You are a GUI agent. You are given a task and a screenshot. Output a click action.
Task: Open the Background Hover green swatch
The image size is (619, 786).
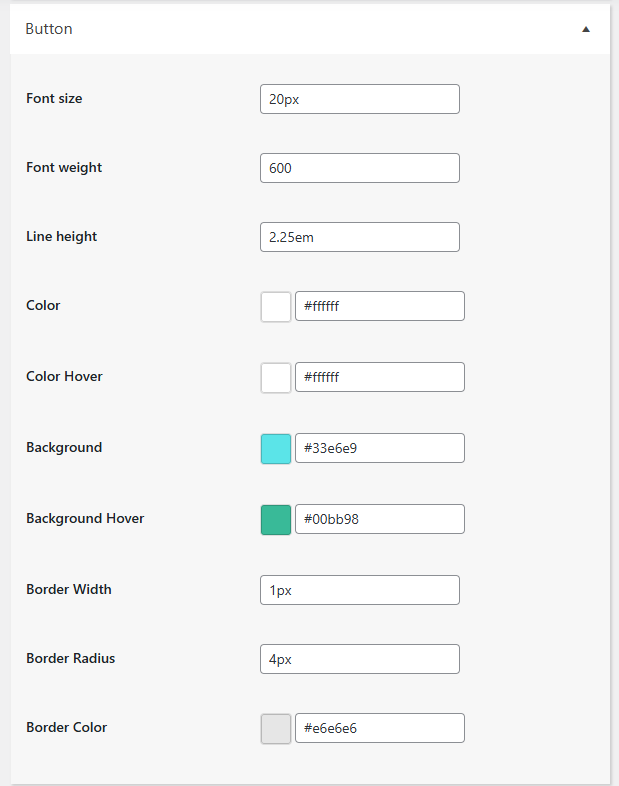click(276, 519)
